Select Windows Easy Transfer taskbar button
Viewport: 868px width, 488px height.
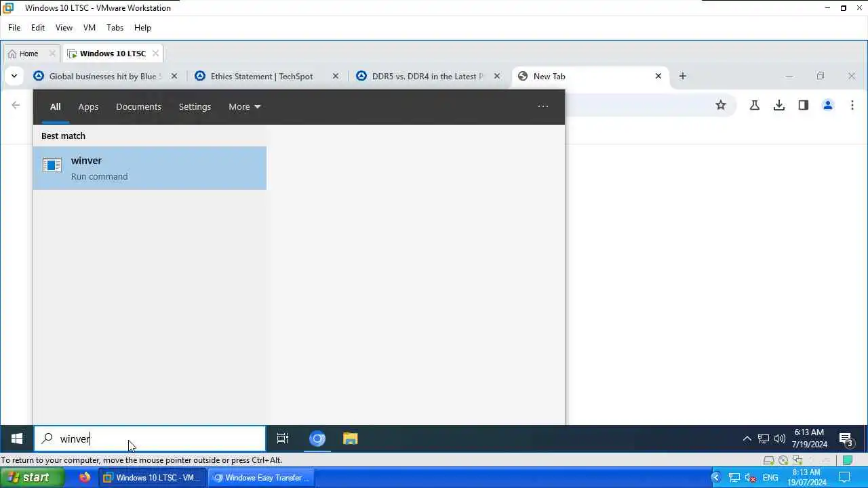point(262,478)
